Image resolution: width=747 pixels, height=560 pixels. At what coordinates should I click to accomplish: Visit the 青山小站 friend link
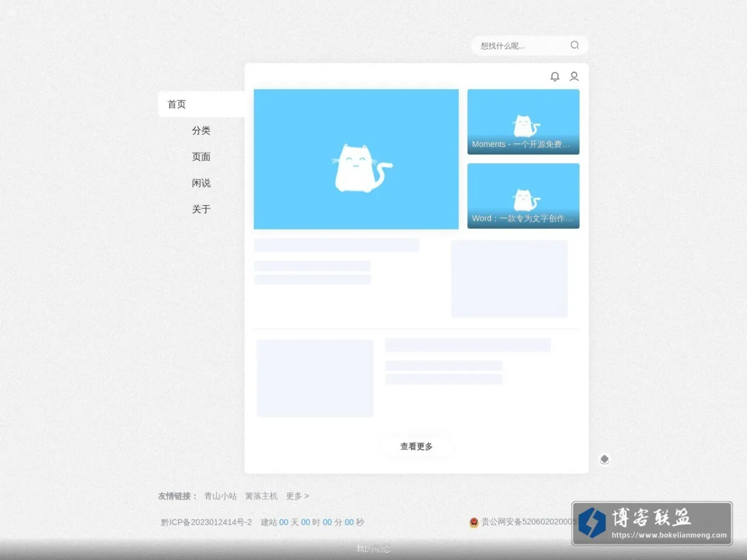220,496
